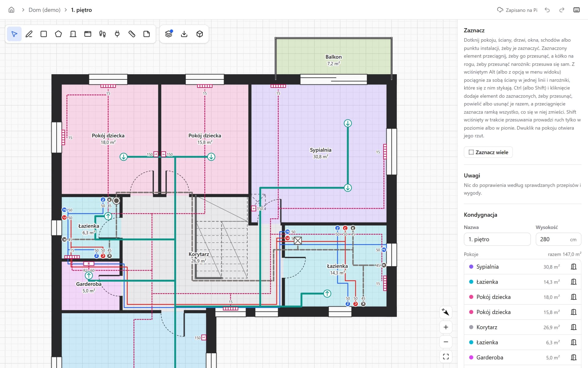Select the polygon room tool
Screen dimensions: 588x368
[x=58, y=34]
